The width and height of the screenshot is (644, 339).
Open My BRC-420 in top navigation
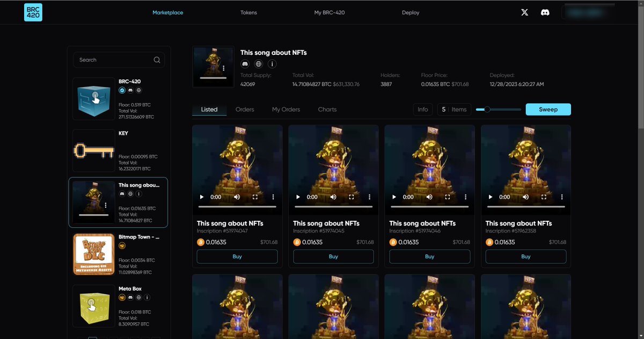pyautogui.click(x=330, y=12)
